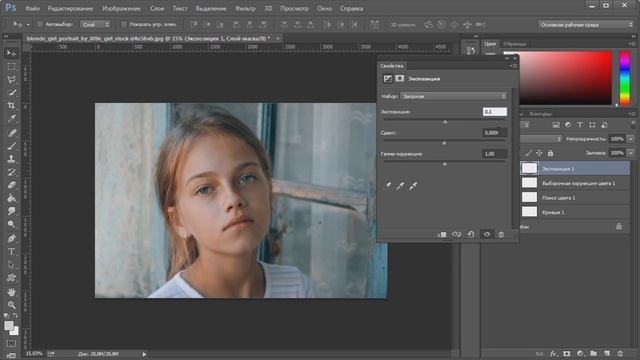Toggle layer visibility eye in Properties panel
This screenshot has width=640, height=360.
click(487, 234)
